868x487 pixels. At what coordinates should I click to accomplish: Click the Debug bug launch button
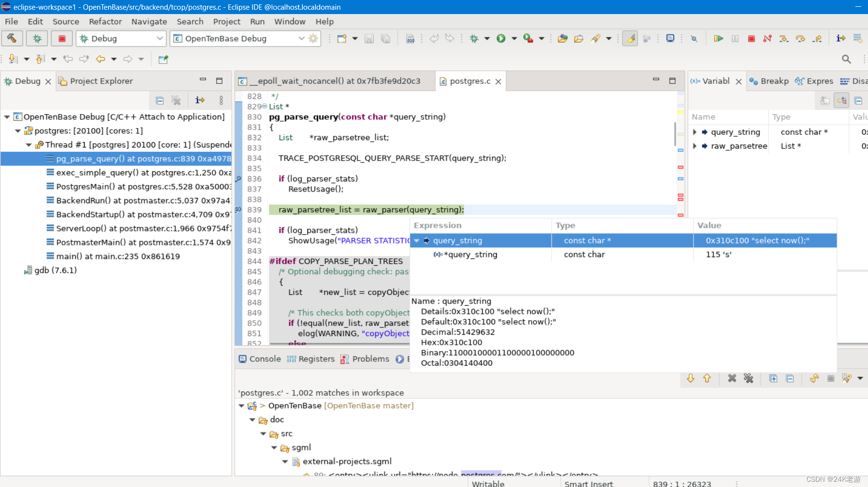pyautogui.click(x=37, y=38)
